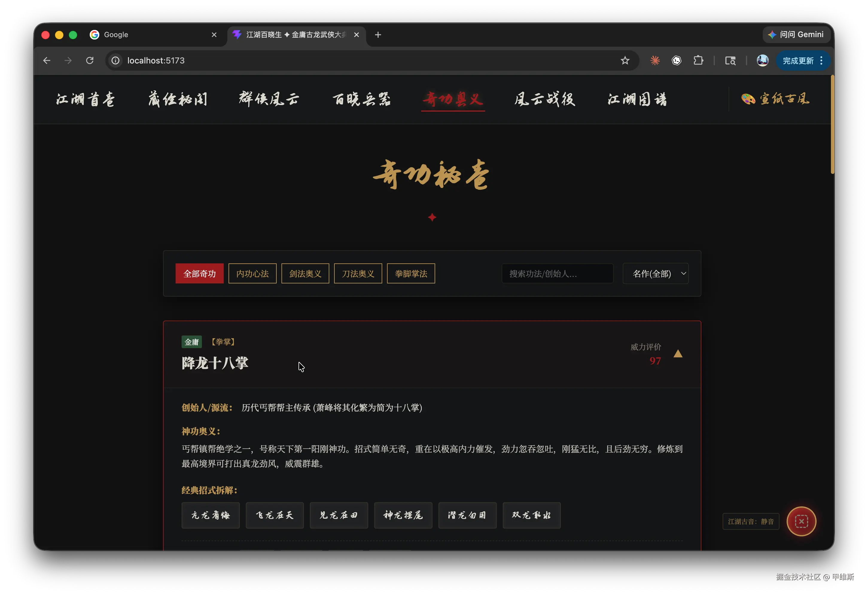Filter by 剑法奥义
The height and width of the screenshot is (595, 868).
click(x=305, y=274)
